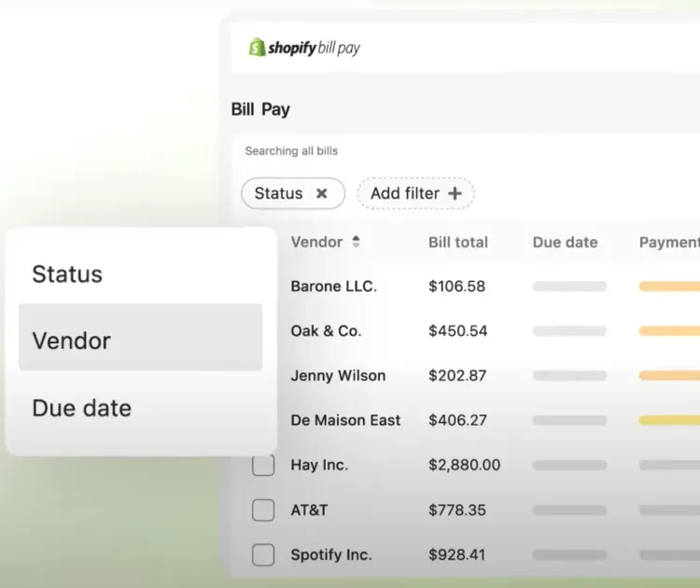Viewport: 700px width, 588px height.
Task: Click the $778.35 bill total
Action: pyautogui.click(x=457, y=510)
